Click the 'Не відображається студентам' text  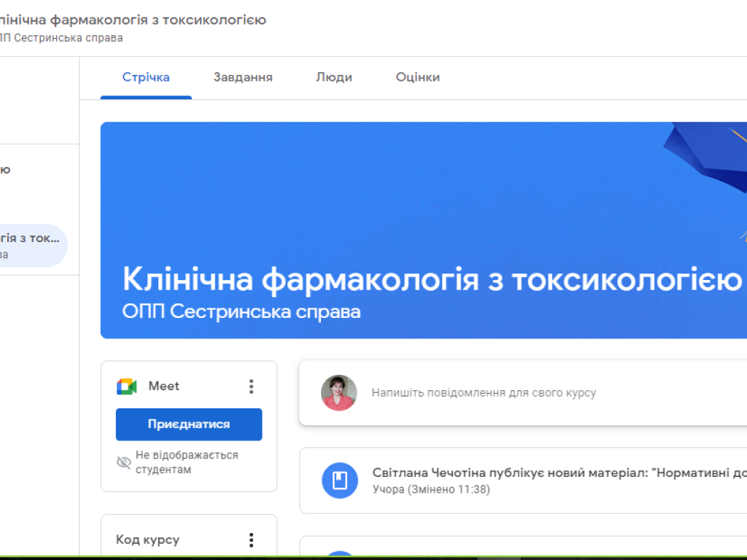tap(187, 462)
